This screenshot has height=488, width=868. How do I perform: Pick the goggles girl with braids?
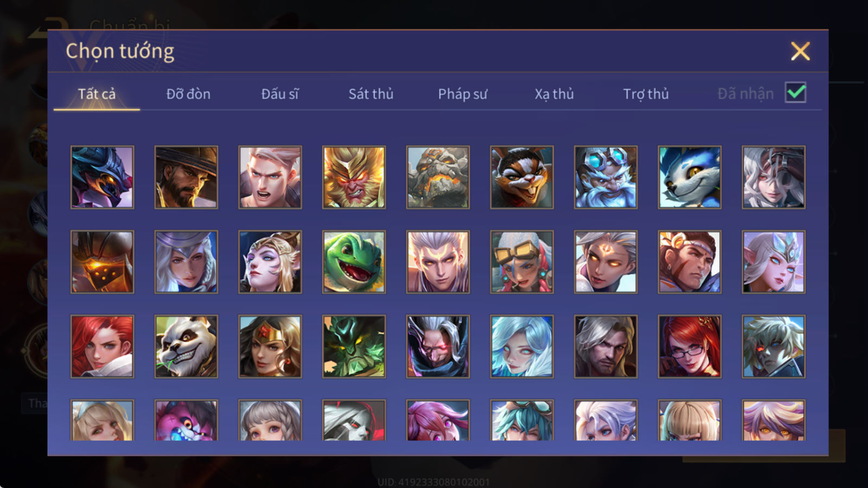(522, 262)
